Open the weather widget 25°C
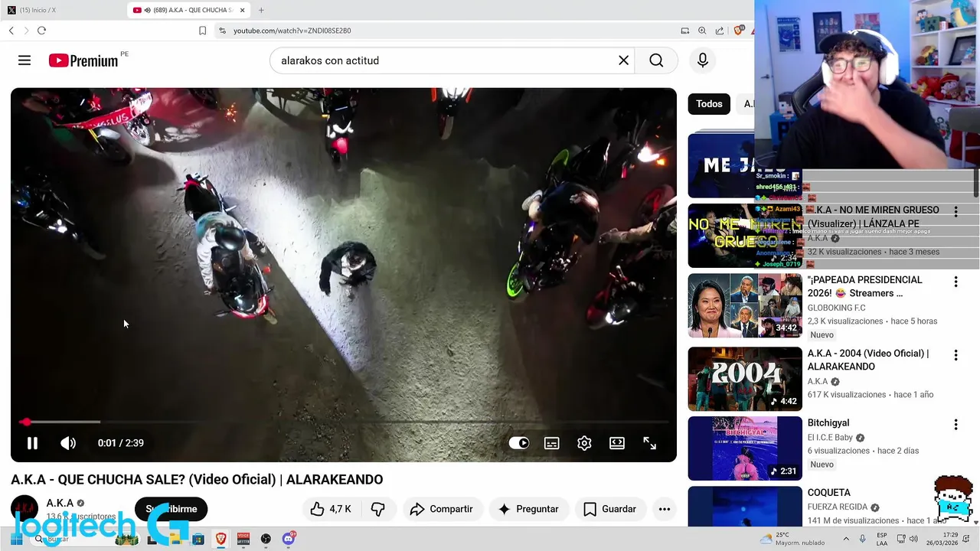 coord(791,539)
